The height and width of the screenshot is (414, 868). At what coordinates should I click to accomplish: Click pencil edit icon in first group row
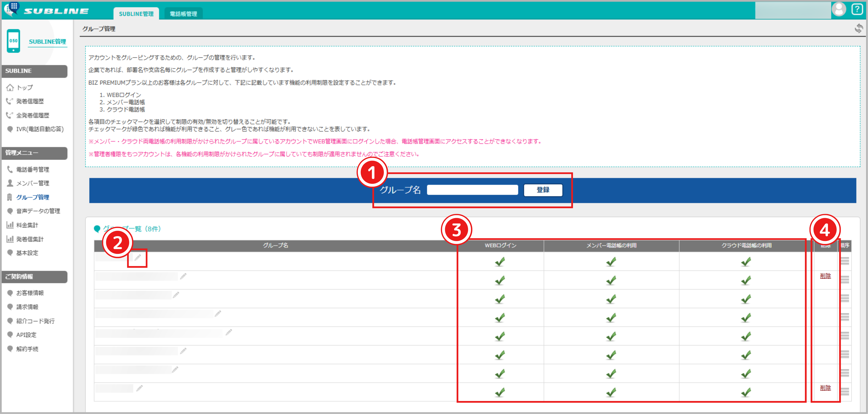(137, 258)
